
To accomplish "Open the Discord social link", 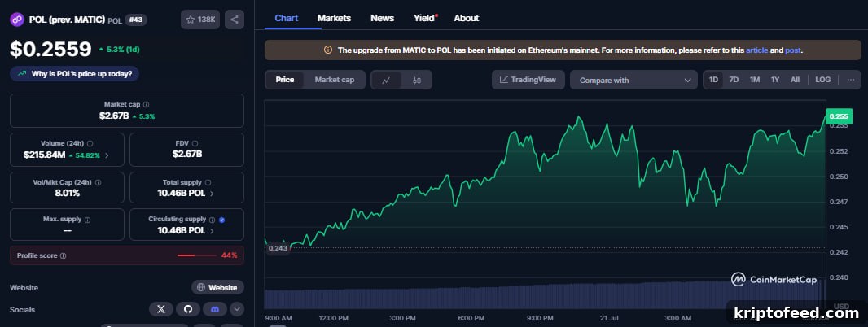I will click(x=215, y=309).
